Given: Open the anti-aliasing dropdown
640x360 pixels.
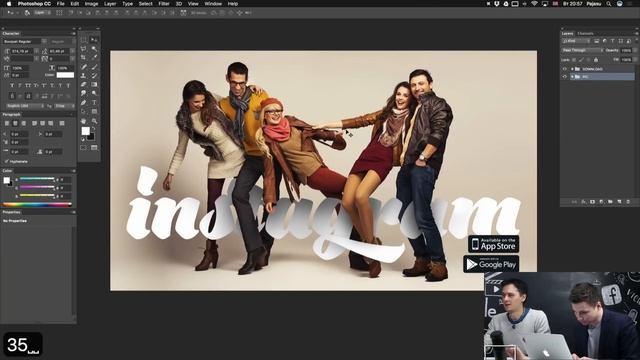Looking at the screenshot, I should click(x=64, y=106).
